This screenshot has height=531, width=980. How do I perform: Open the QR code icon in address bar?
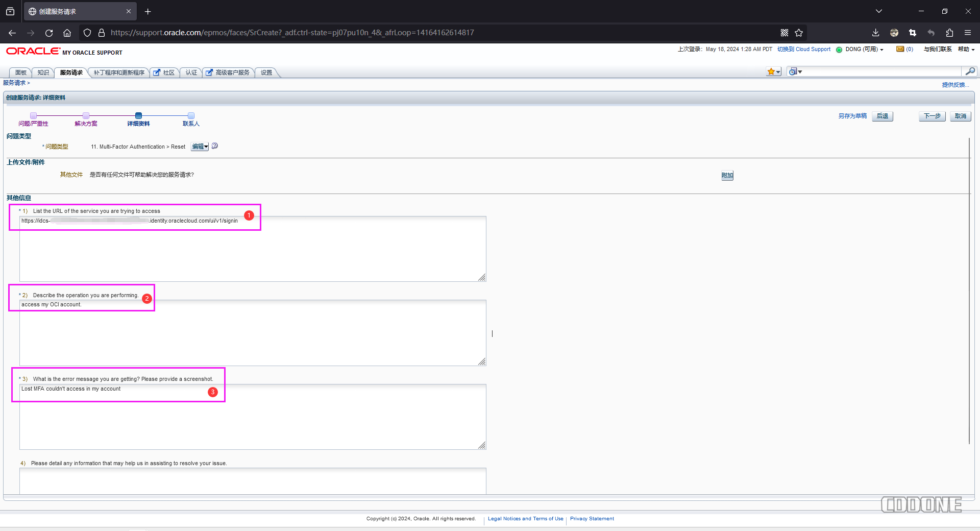click(x=785, y=33)
